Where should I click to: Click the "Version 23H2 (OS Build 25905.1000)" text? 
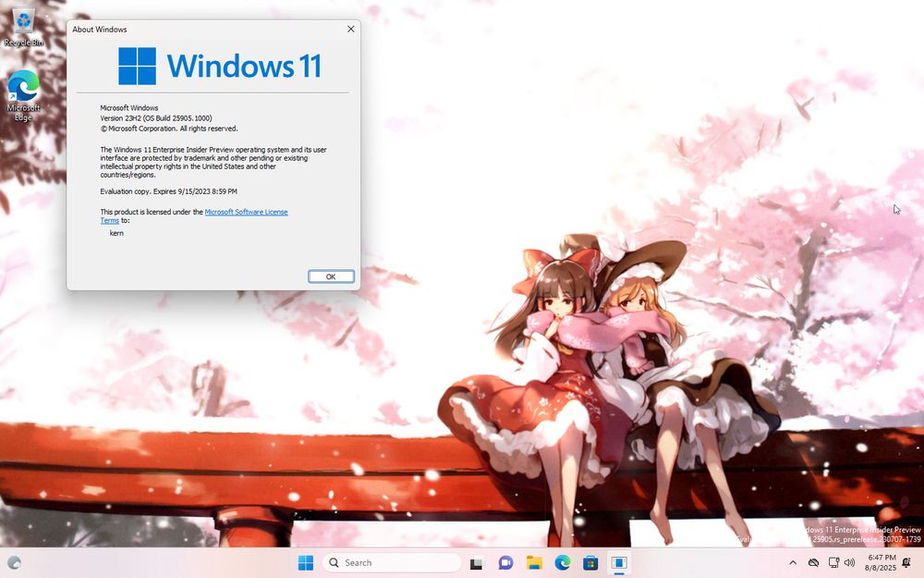click(x=156, y=118)
